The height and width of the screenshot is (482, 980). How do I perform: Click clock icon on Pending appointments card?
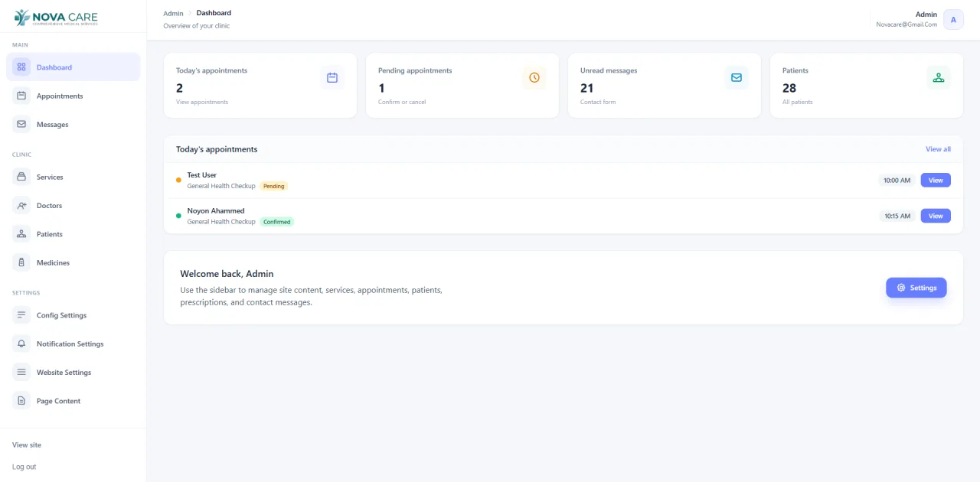534,77
